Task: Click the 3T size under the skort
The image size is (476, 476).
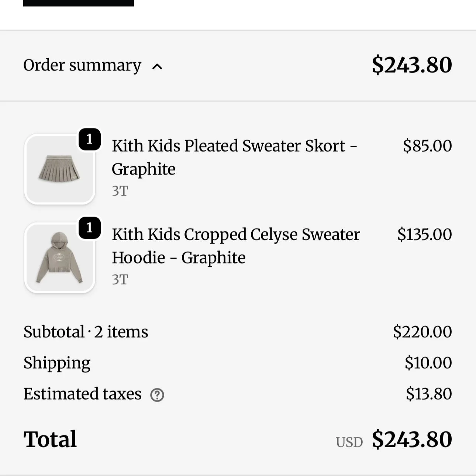Action: (120, 191)
